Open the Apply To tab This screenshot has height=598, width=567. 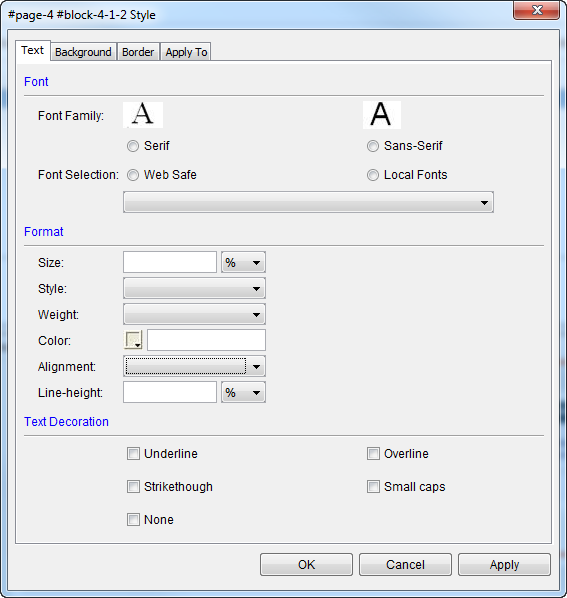pos(186,52)
